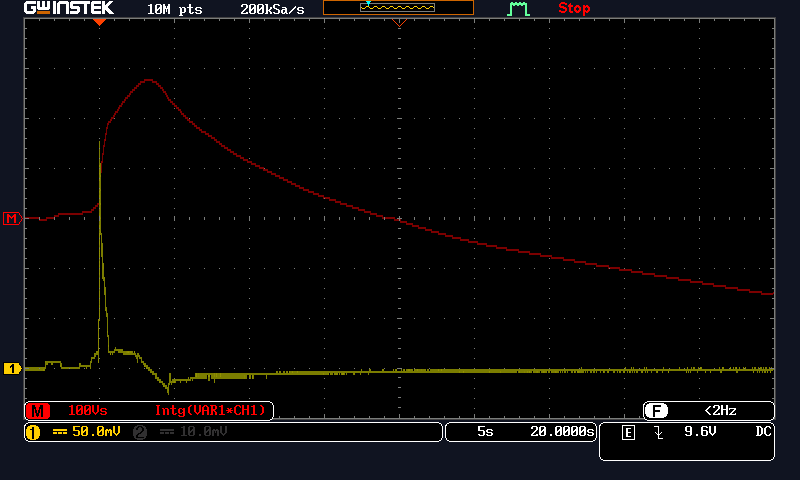Screen dimensions: 800x480
Task: Click the 200kSa/s sample rate readout
Action: click(x=272, y=9)
